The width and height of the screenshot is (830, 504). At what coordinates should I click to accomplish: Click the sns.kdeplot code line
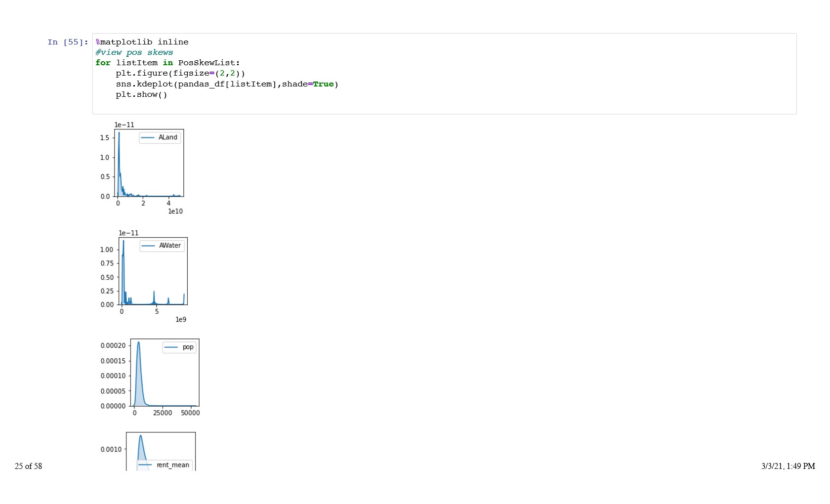click(227, 84)
